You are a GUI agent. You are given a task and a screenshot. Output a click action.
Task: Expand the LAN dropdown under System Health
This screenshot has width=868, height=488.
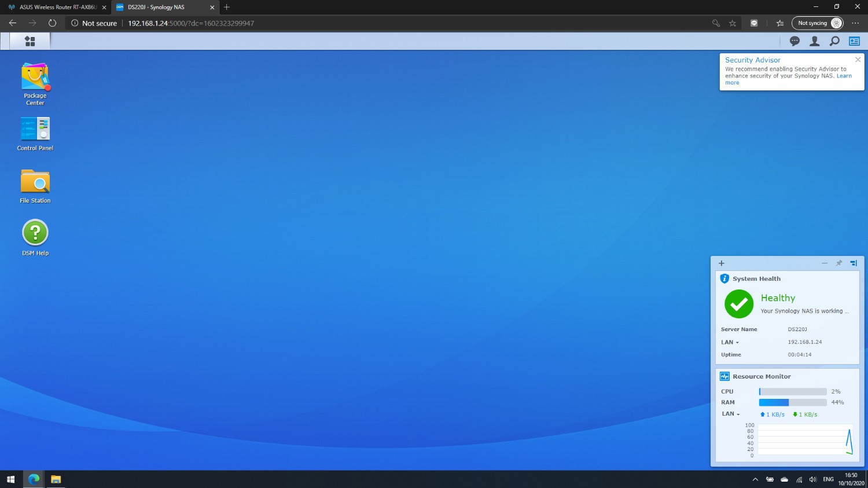click(730, 342)
